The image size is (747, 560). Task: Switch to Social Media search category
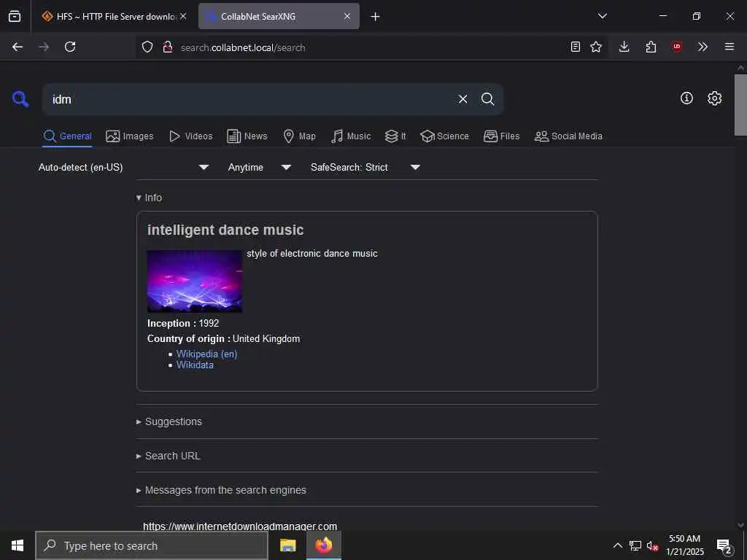568,136
